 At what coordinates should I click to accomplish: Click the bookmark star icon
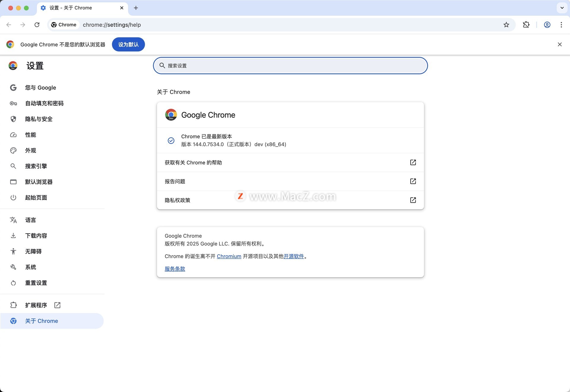[506, 25]
